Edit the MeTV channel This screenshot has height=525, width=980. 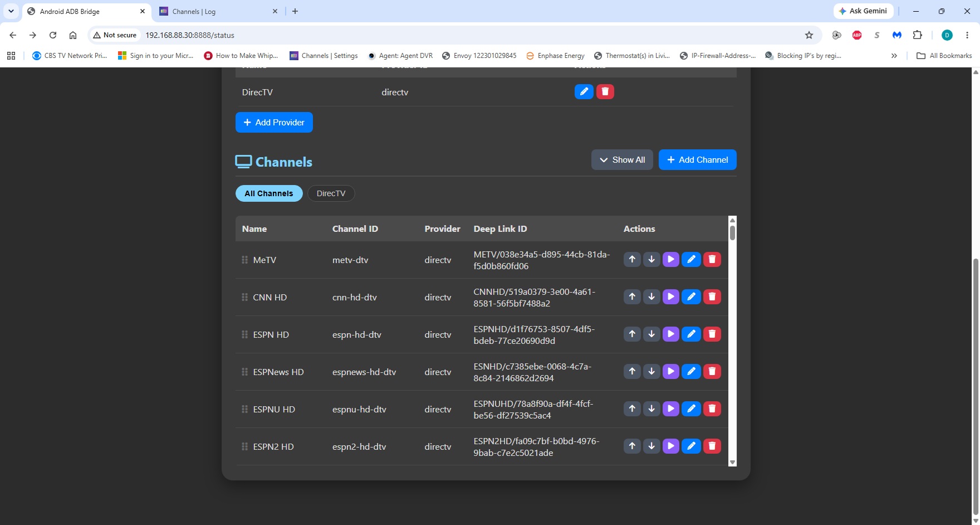point(691,259)
